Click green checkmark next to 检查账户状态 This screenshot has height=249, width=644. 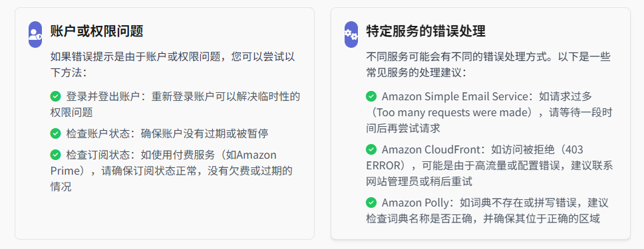55,133
